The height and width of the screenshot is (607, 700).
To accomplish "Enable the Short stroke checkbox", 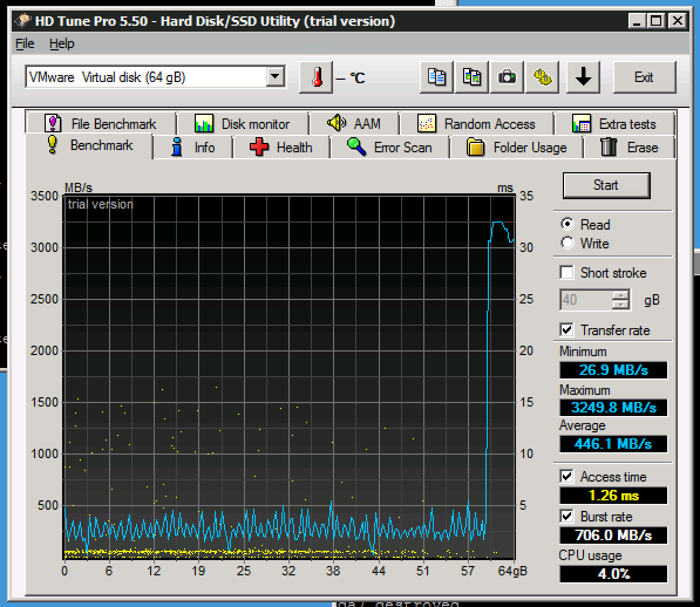I will 567,272.
